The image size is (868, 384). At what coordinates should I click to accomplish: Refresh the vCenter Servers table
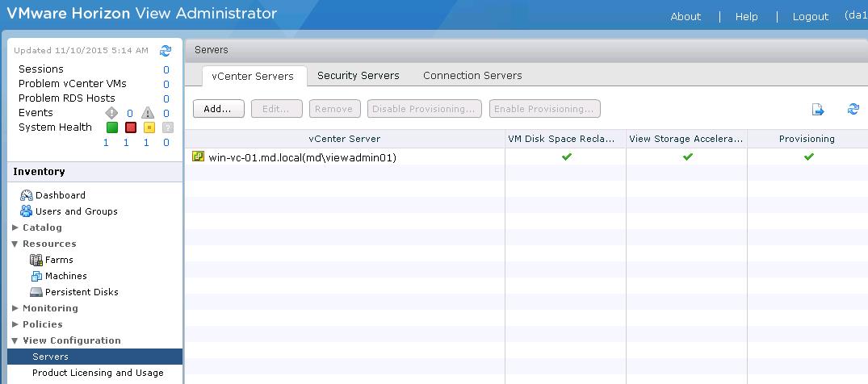(x=853, y=110)
